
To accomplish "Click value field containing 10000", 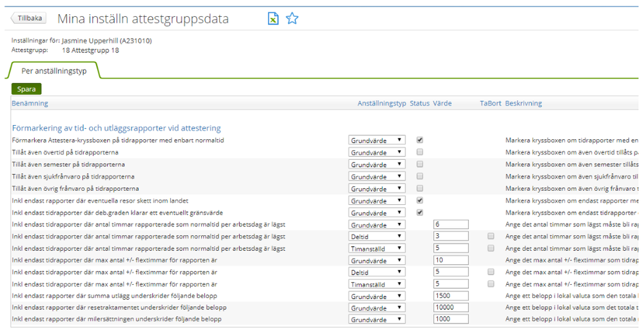I will click(x=451, y=308).
